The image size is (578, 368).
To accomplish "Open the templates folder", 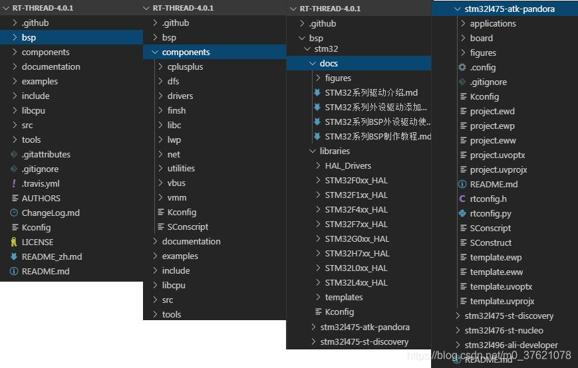I will pyautogui.click(x=344, y=297).
